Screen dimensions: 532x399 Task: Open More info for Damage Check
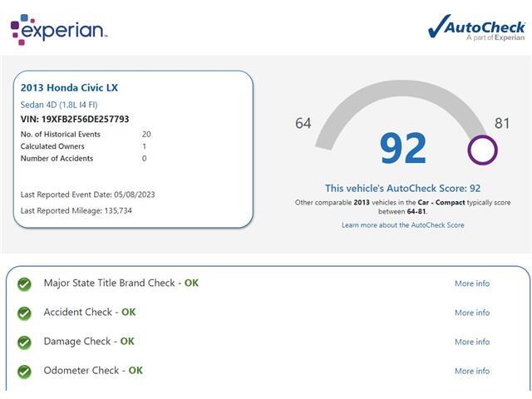[x=472, y=342]
